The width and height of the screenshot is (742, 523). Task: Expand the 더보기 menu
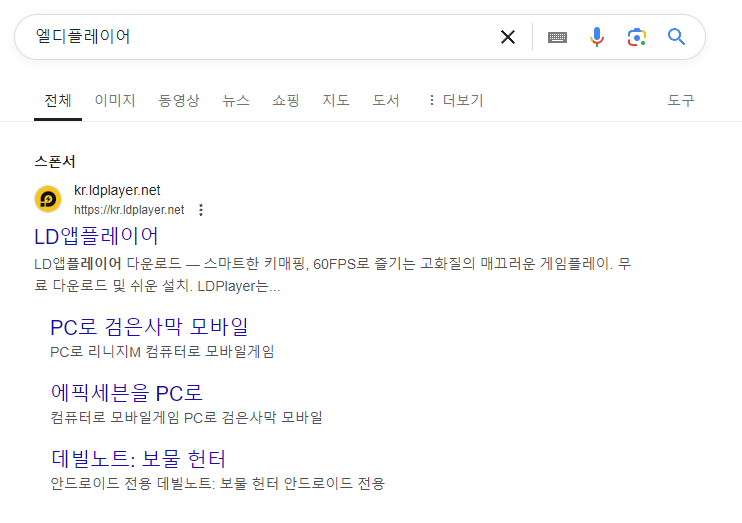pyautogui.click(x=456, y=100)
